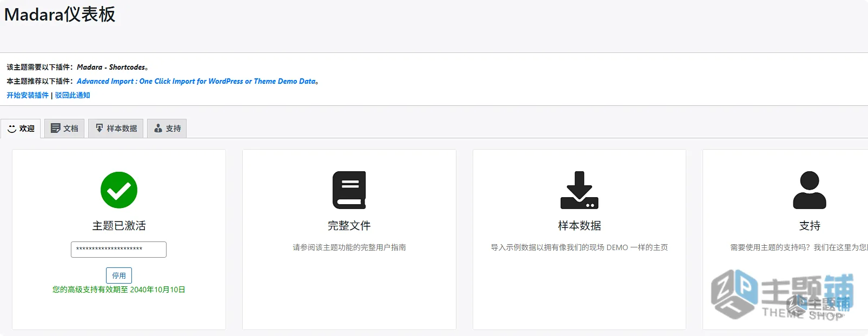The width and height of the screenshot is (868, 336).
Task: Click the 需要使用主题的支持吗 description text
Action: tap(799, 247)
